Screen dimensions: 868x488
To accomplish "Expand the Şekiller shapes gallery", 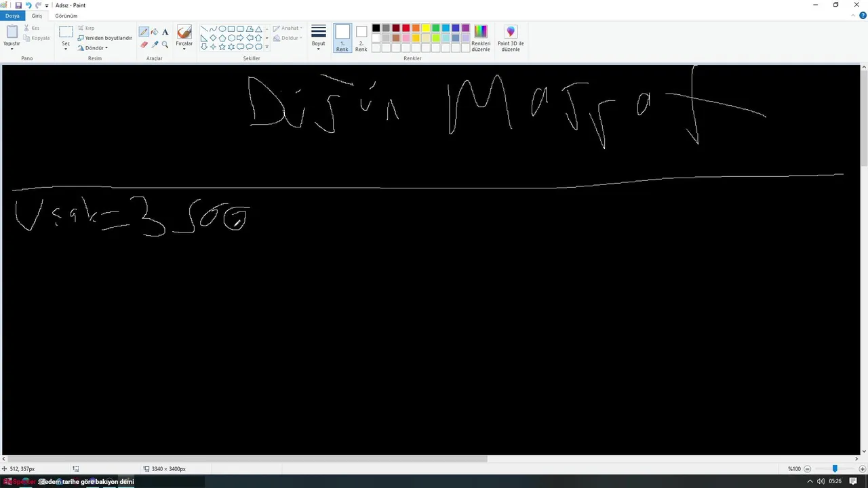I will click(x=267, y=47).
